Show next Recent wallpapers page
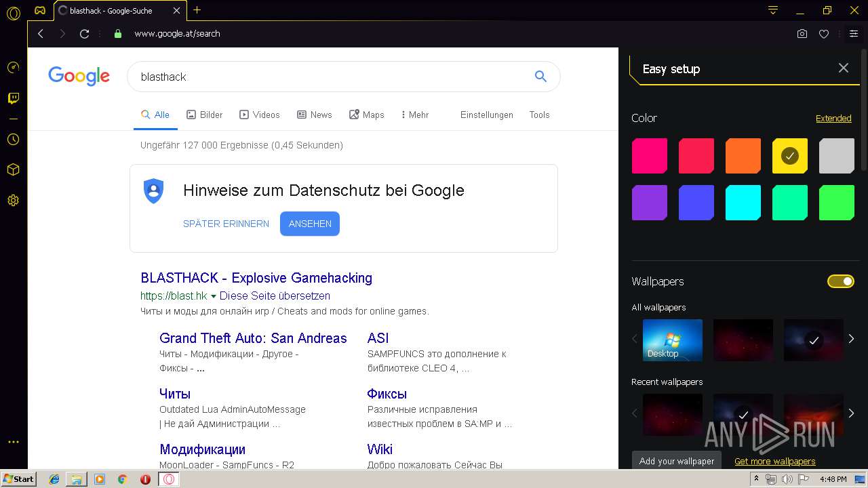This screenshot has height=488, width=868. coord(852,413)
